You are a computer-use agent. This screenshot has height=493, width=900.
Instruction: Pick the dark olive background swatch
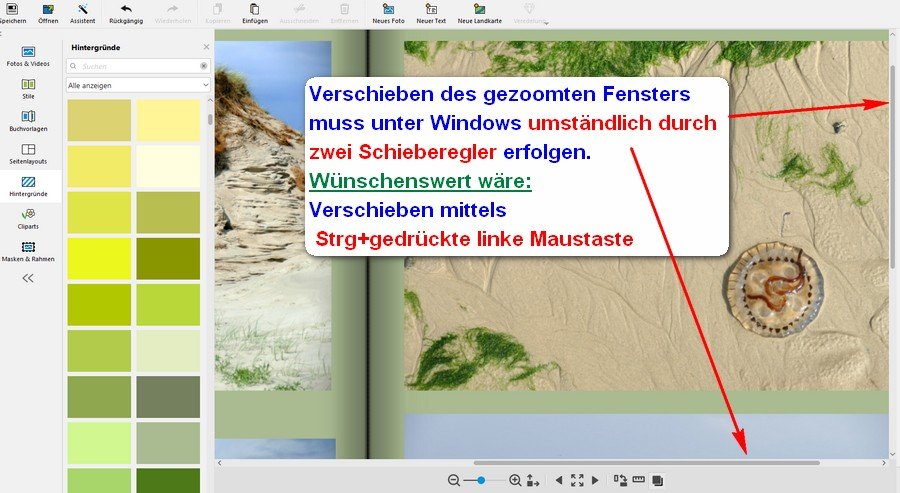[x=168, y=259]
